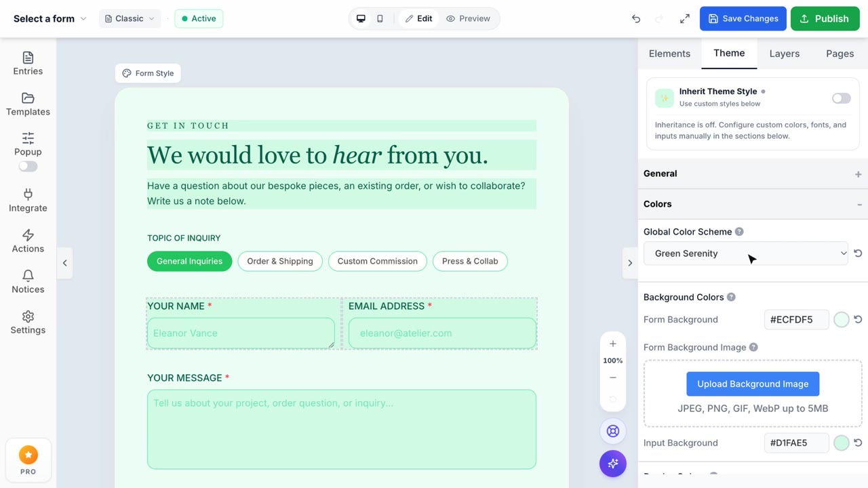Select the Order & Shipping topic
The width and height of the screenshot is (868, 488).
coord(280,261)
